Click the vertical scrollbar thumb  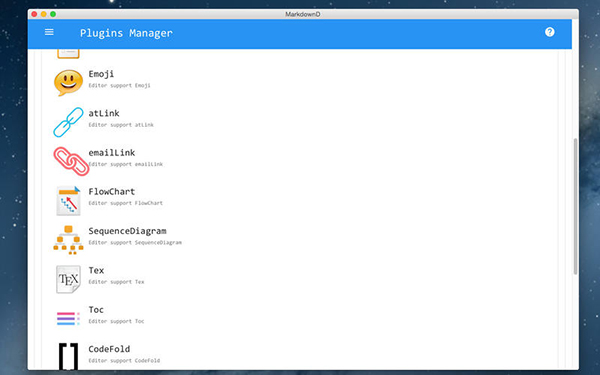(575, 206)
